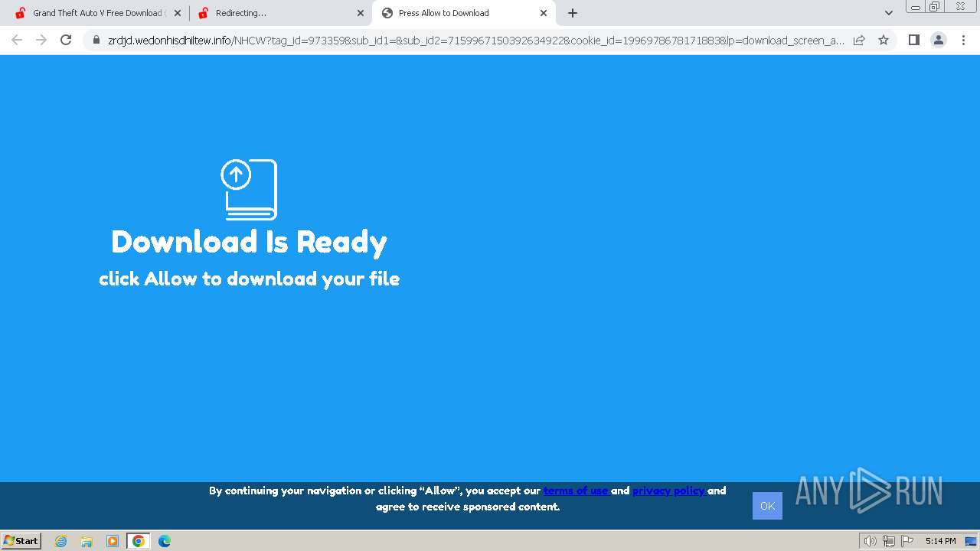Open Action Center flag icon

(907, 541)
